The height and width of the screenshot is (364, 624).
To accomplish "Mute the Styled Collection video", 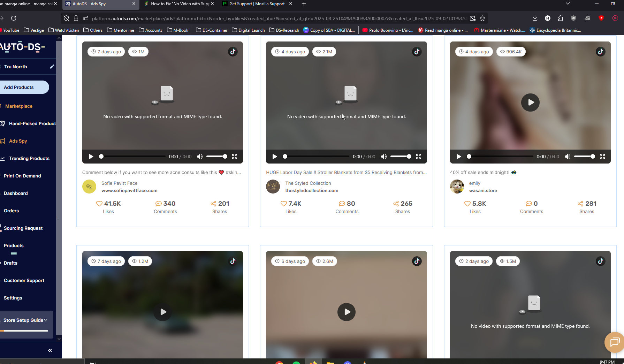I will pyautogui.click(x=384, y=157).
